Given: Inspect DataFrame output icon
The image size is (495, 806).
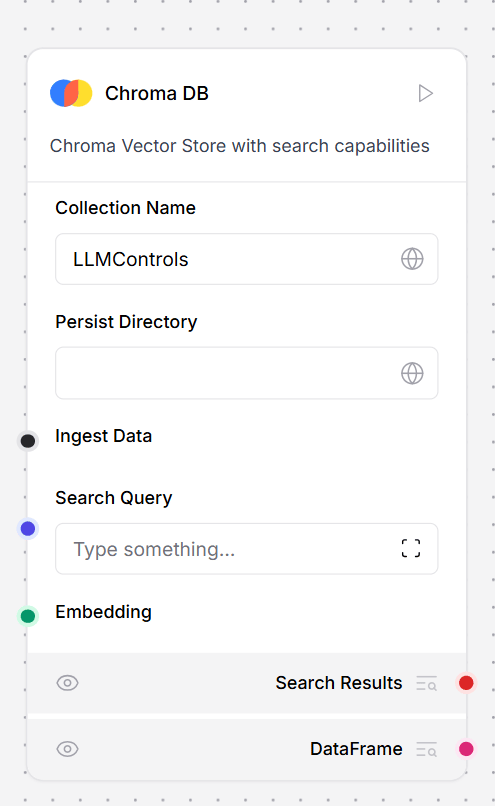Looking at the screenshot, I should pos(427,749).
